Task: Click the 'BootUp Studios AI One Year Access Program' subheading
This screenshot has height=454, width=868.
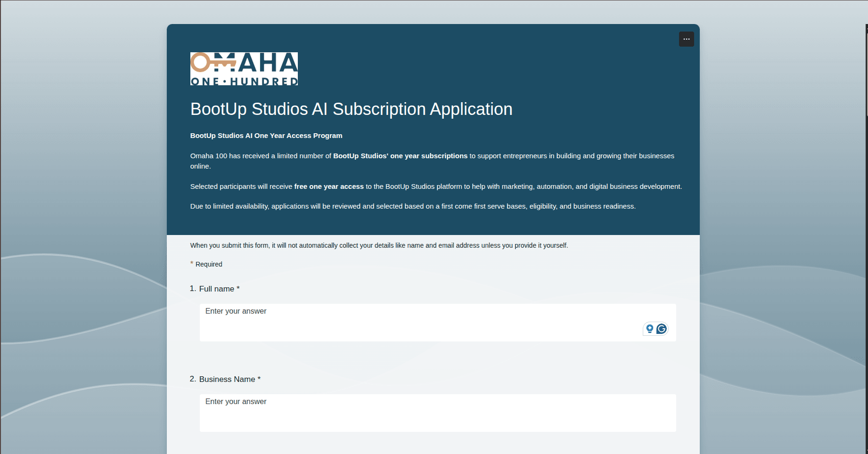Action: [266, 136]
